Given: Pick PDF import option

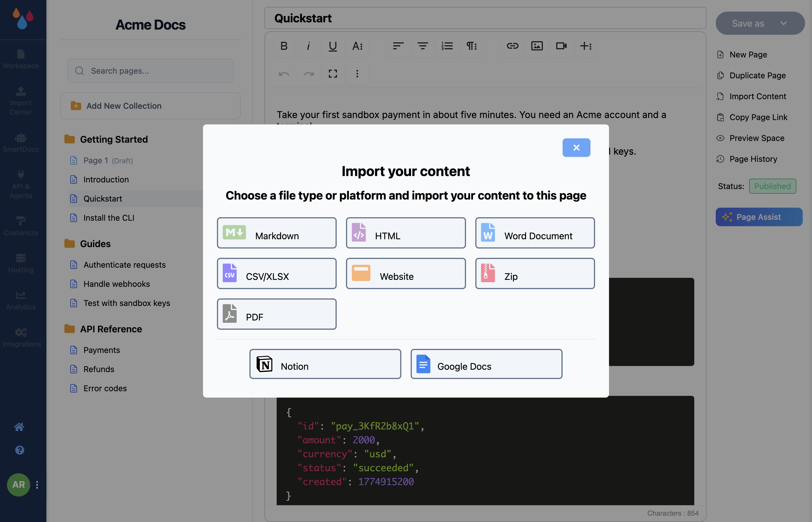Looking at the screenshot, I should [277, 314].
